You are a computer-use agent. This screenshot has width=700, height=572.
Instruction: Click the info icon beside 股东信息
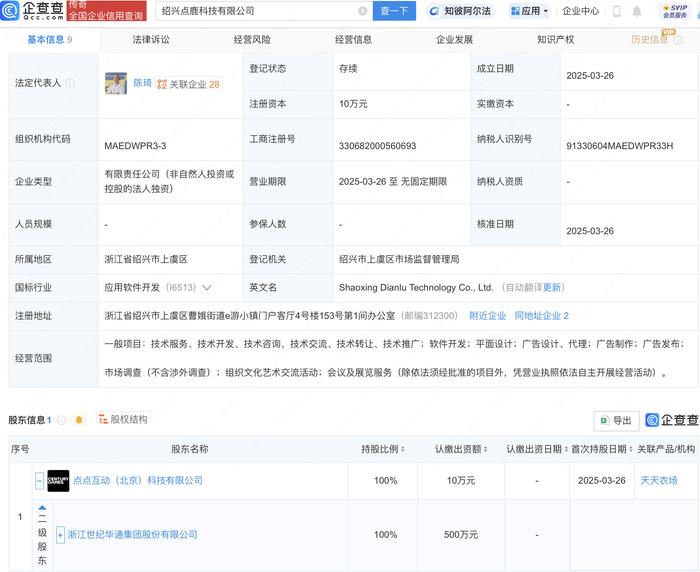point(62,420)
